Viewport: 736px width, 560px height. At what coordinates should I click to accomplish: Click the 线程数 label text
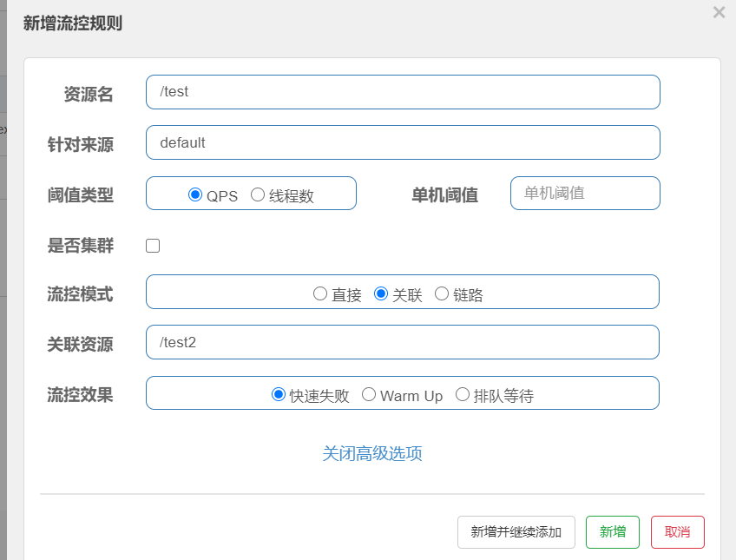pos(292,195)
